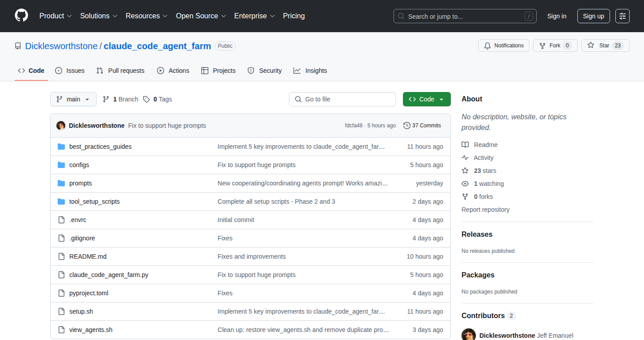View the 0 forks link
This screenshot has width=644, height=340.
(477, 197)
